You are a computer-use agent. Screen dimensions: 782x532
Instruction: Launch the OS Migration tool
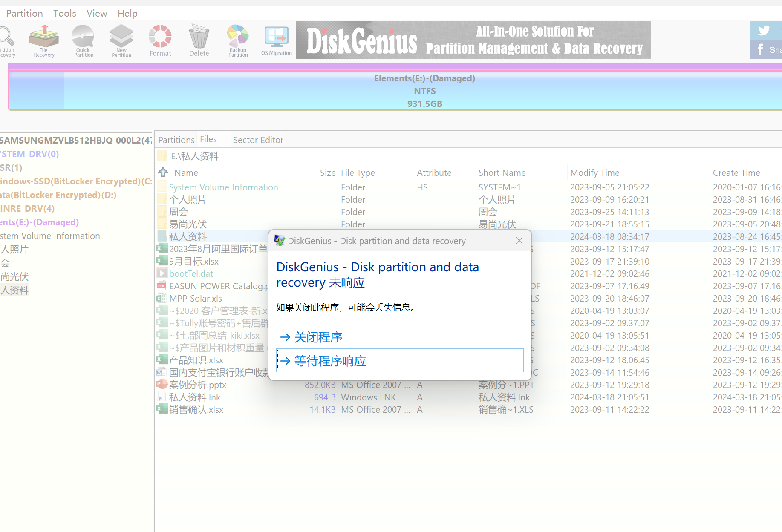(x=277, y=41)
